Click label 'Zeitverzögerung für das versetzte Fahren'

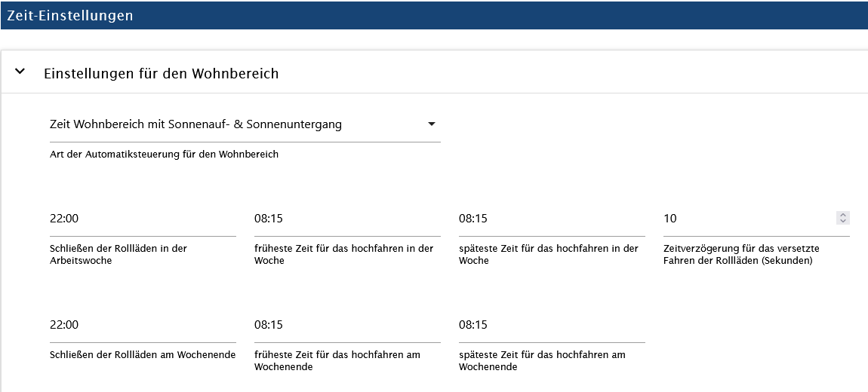[x=741, y=254]
